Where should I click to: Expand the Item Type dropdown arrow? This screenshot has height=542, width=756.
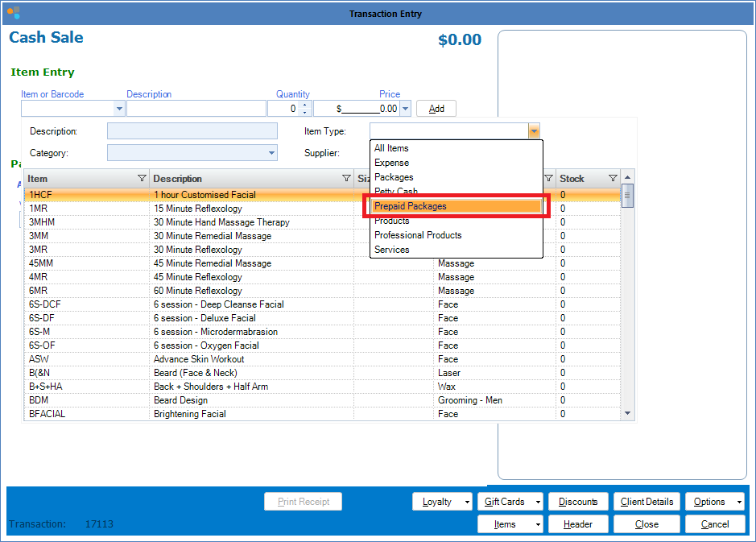[534, 131]
